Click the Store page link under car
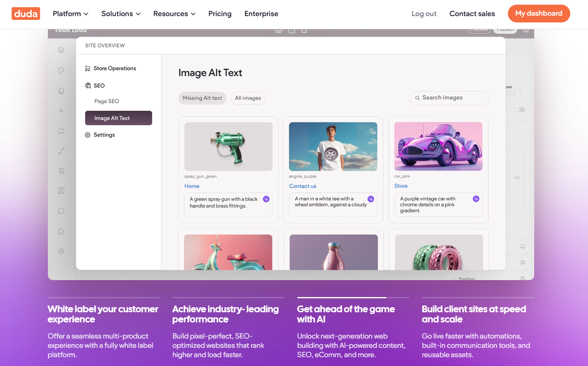The height and width of the screenshot is (366, 588). coord(401,186)
